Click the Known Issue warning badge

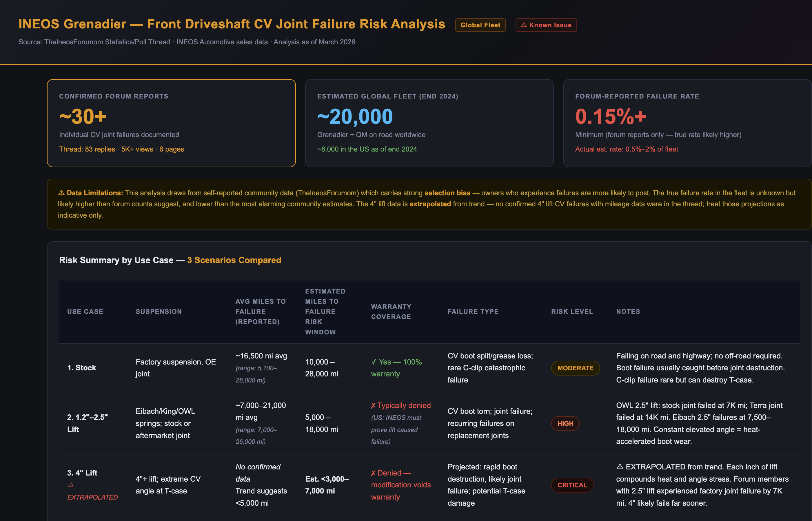(x=546, y=25)
